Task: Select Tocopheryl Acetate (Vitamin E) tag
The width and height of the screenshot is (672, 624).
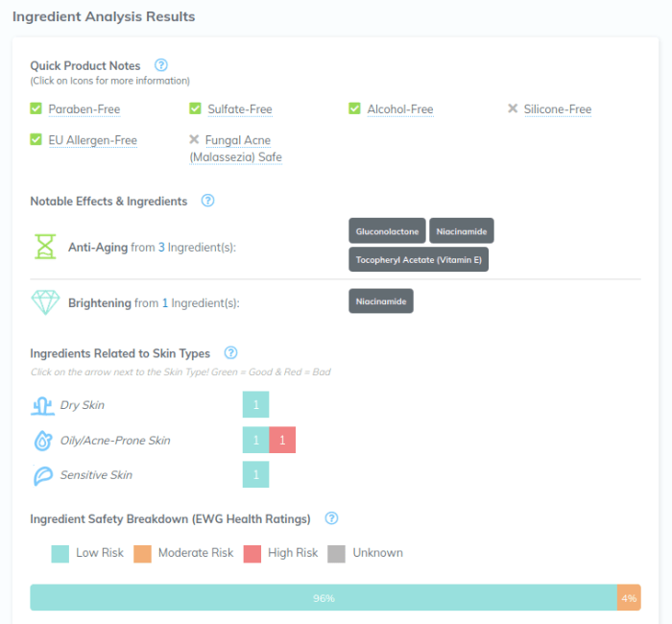Action: click(419, 259)
